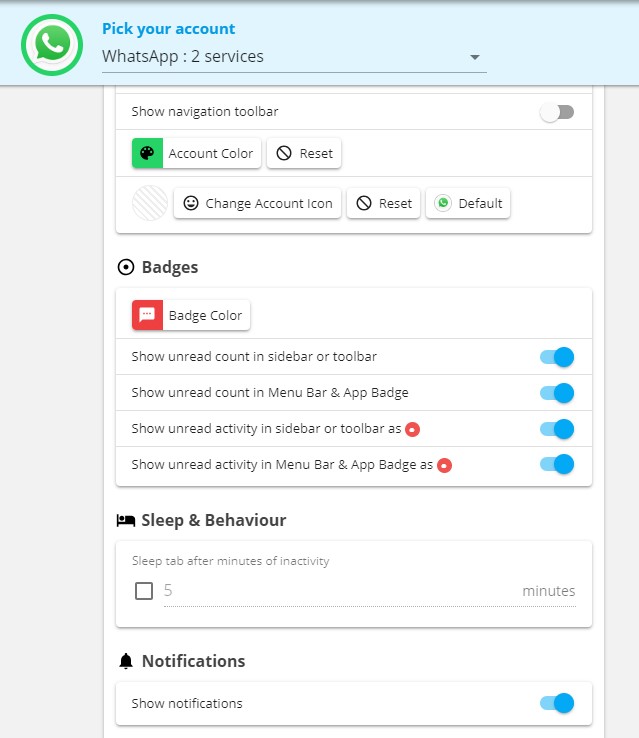639x738 pixels.
Task: Click the smiley face icon
Action: pos(191,203)
